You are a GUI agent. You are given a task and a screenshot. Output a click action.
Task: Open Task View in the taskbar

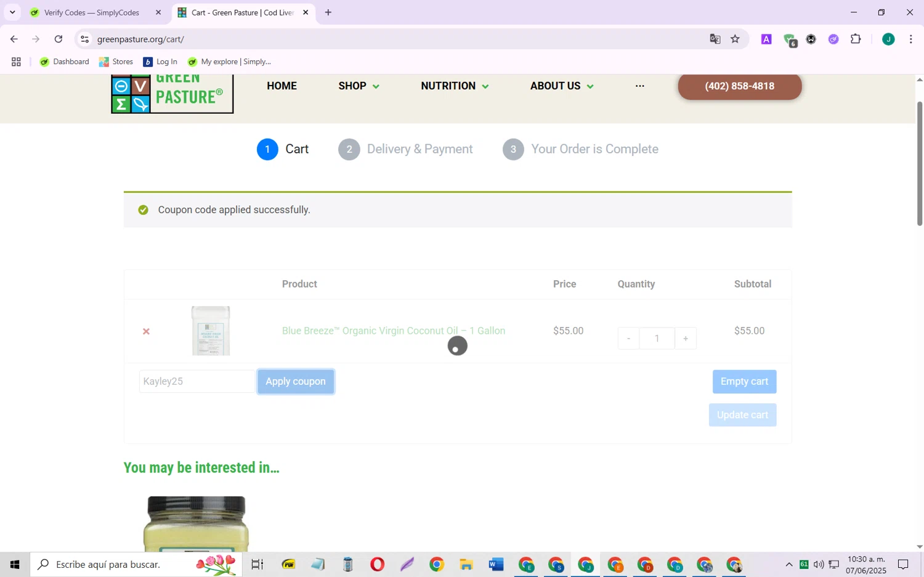pos(257,564)
